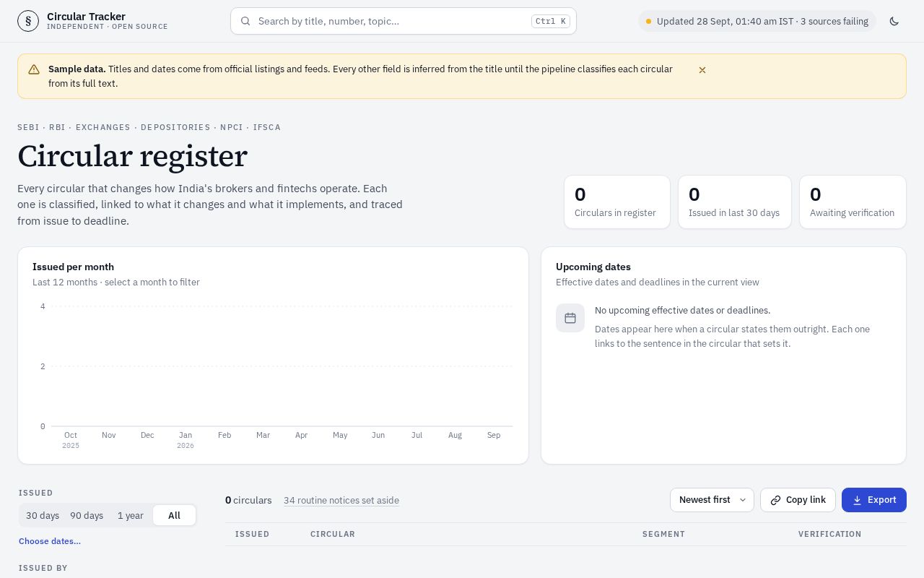
Task: Select the 90 days issued filter
Action: (87, 515)
